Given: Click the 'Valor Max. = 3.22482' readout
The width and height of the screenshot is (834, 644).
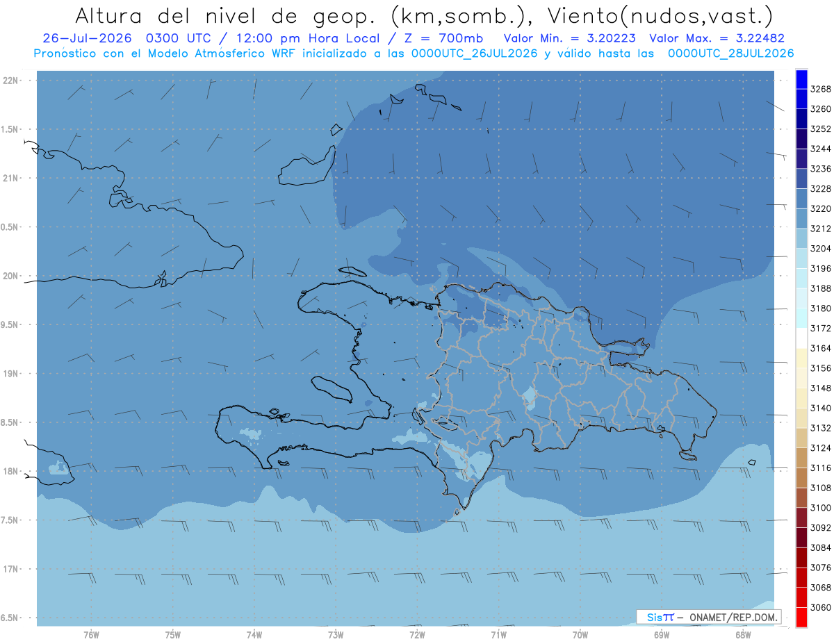Looking at the screenshot, I should click(717, 38).
